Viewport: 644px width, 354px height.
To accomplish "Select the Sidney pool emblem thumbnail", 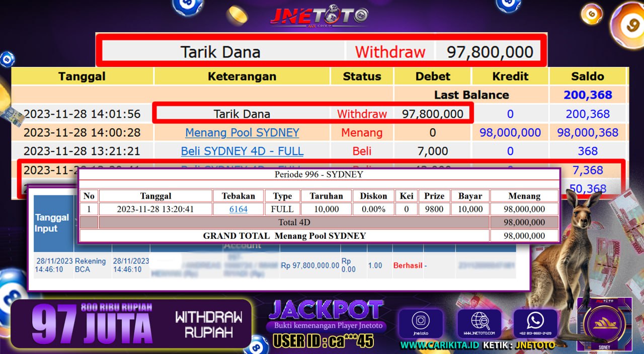I will point(604,324).
